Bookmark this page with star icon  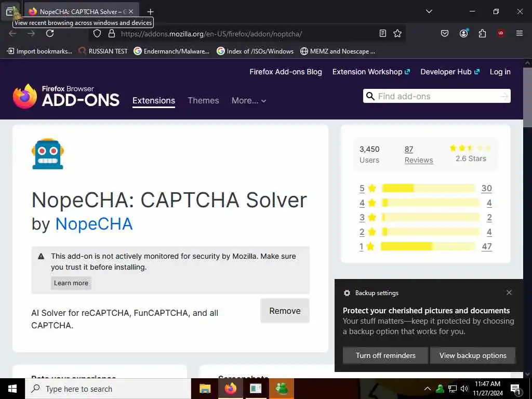click(397, 33)
